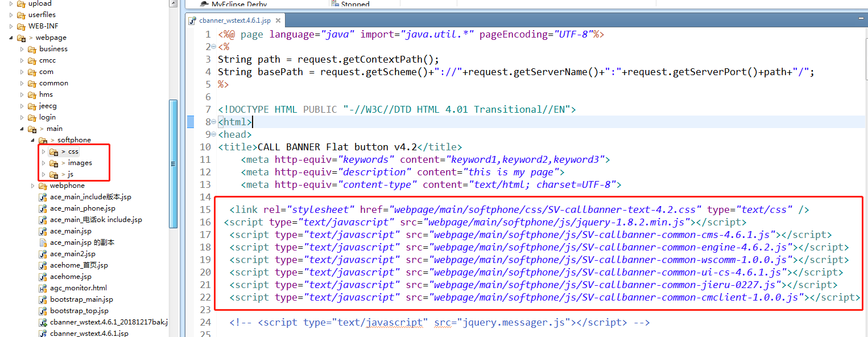Click the images folder icon

tap(53, 163)
